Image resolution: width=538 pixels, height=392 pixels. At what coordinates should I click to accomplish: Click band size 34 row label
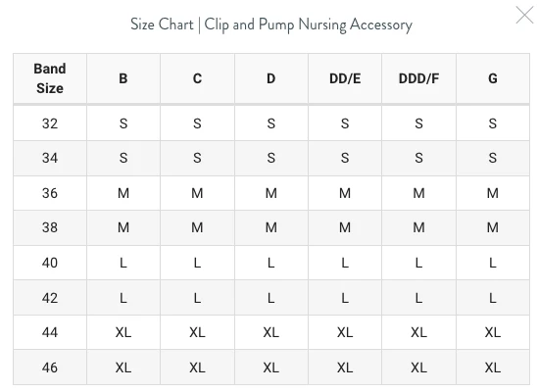pos(50,158)
